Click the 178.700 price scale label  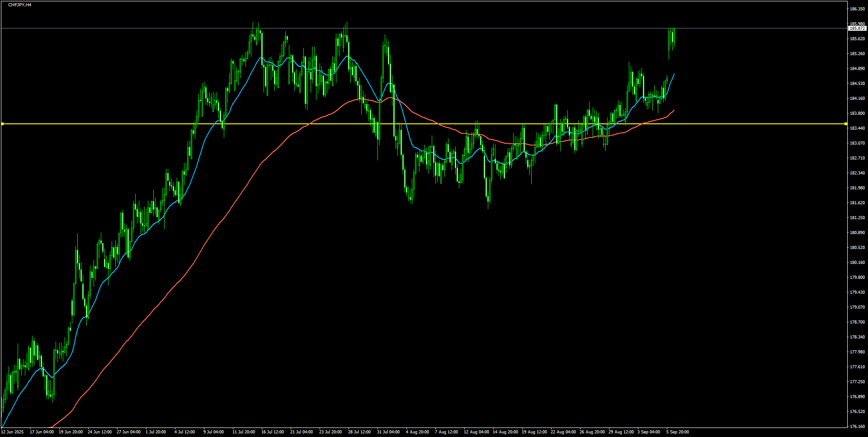click(x=857, y=322)
